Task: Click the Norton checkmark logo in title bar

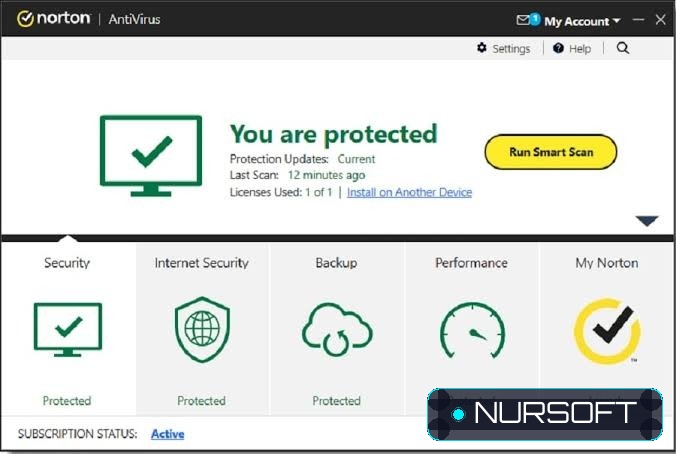Action: click(x=25, y=19)
